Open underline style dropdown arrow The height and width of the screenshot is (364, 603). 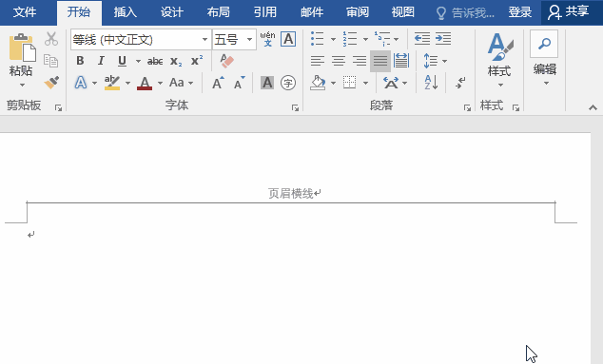pyautogui.click(x=138, y=61)
